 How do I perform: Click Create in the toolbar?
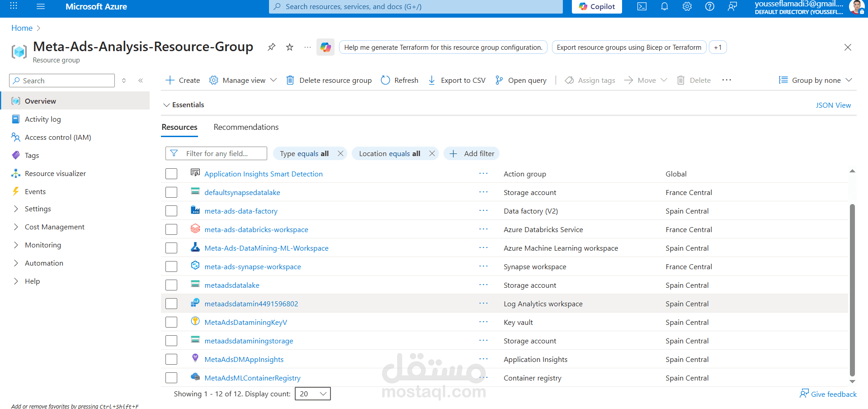pyautogui.click(x=183, y=80)
